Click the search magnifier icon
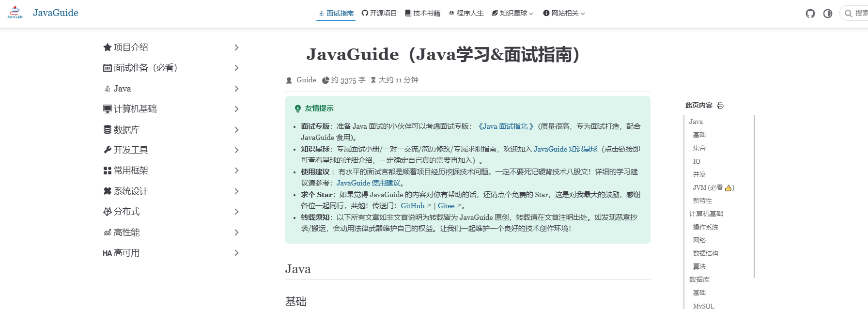This screenshot has height=309, width=868. (848, 14)
